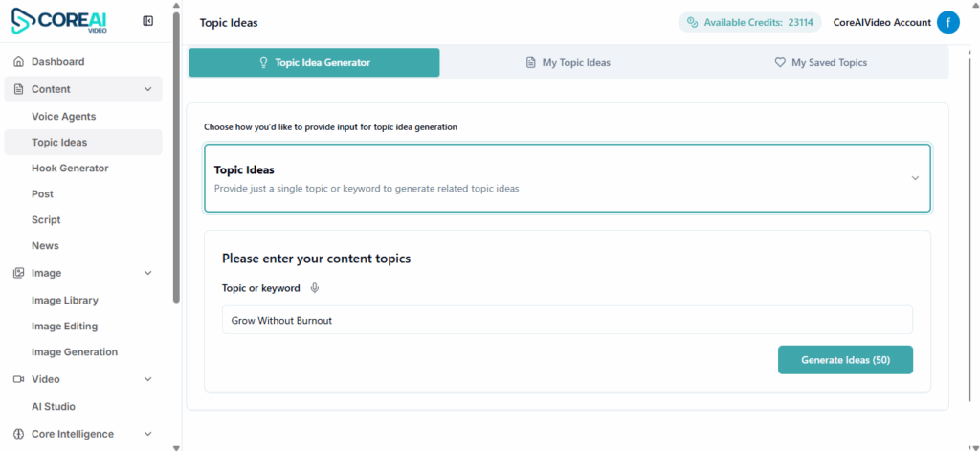Viewport: 980px width, 451px height.
Task: Collapse the Content section chevron
Action: pos(147,89)
